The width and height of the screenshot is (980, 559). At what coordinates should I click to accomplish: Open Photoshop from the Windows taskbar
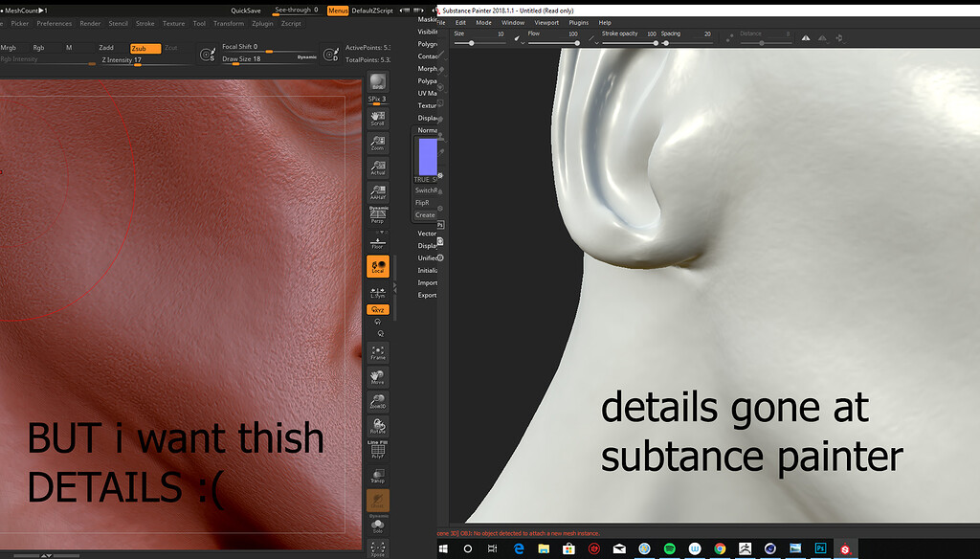(820, 548)
